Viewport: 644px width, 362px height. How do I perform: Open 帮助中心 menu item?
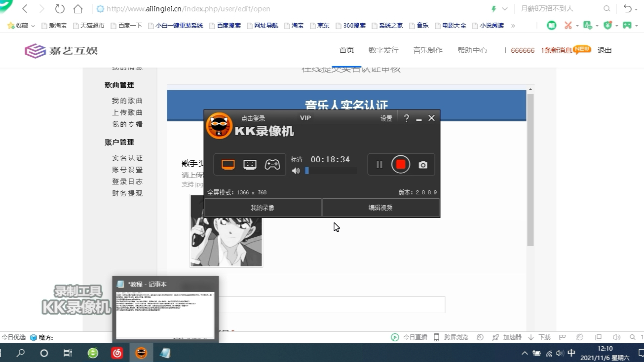472,50
